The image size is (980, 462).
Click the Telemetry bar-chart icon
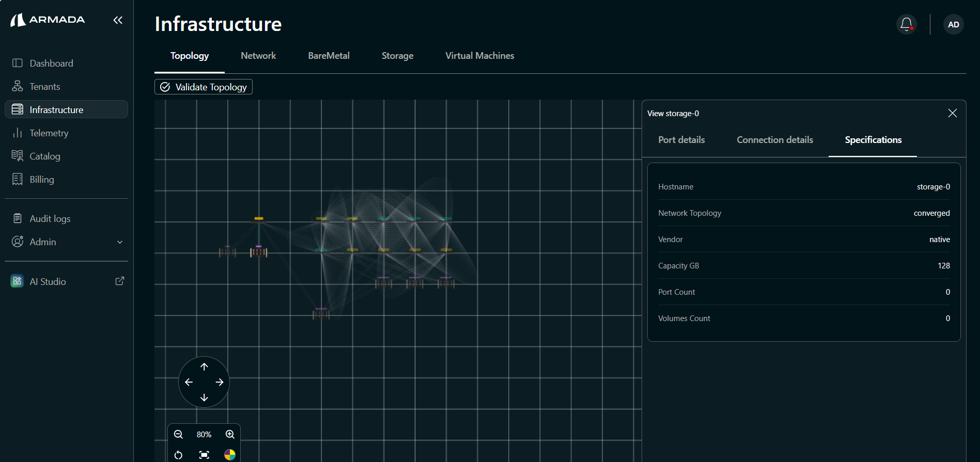pyautogui.click(x=18, y=133)
